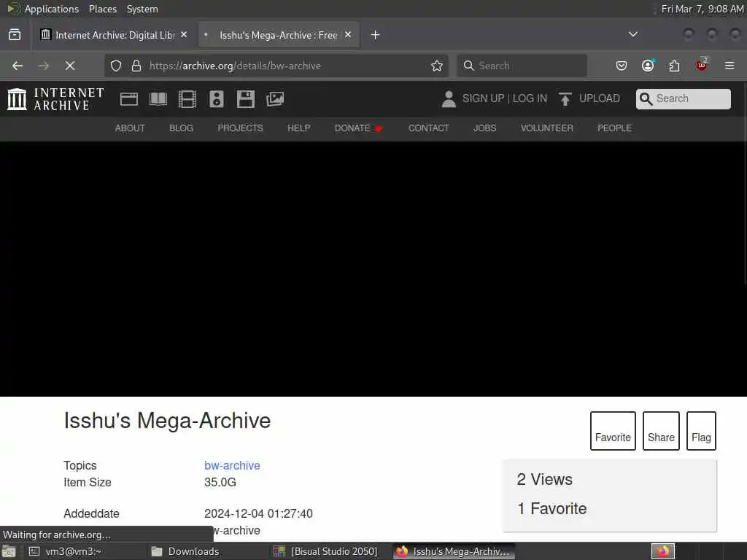Image resolution: width=747 pixels, height=560 pixels.
Task: Open the BLOG nav link
Action: (181, 128)
